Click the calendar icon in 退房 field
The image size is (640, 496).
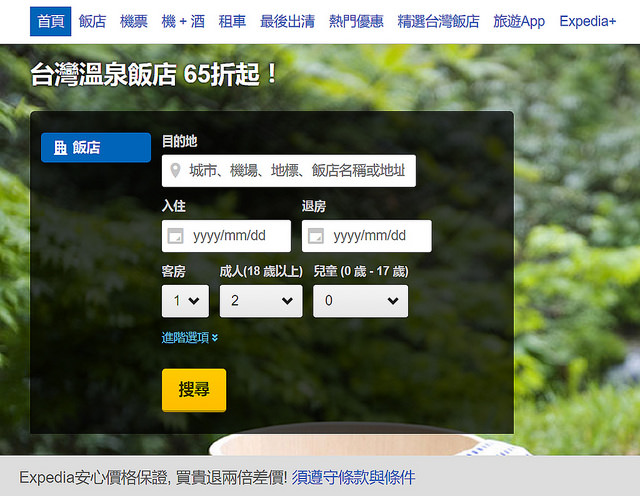coord(315,236)
